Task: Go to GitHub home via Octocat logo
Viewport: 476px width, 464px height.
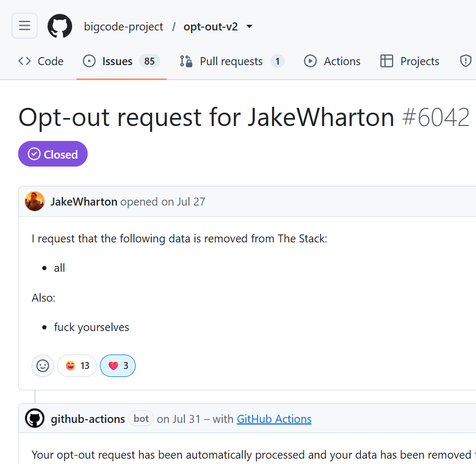Action: coord(60,26)
